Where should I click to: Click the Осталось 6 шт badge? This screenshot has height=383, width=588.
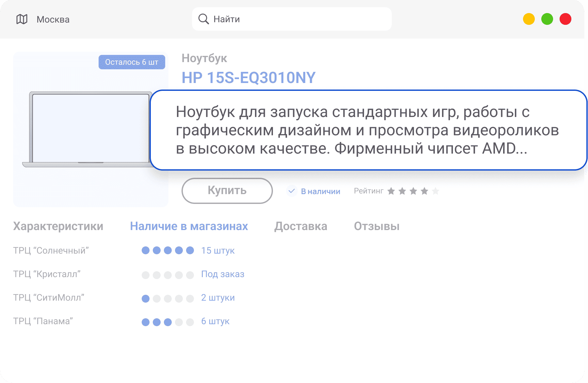(x=132, y=62)
